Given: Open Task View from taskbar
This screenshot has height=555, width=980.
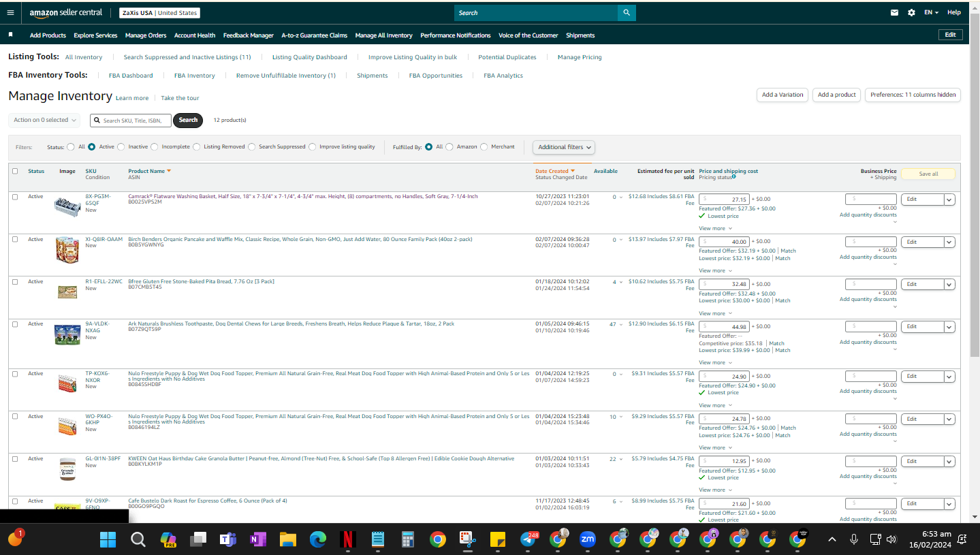Looking at the screenshot, I should click(x=197, y=540).
